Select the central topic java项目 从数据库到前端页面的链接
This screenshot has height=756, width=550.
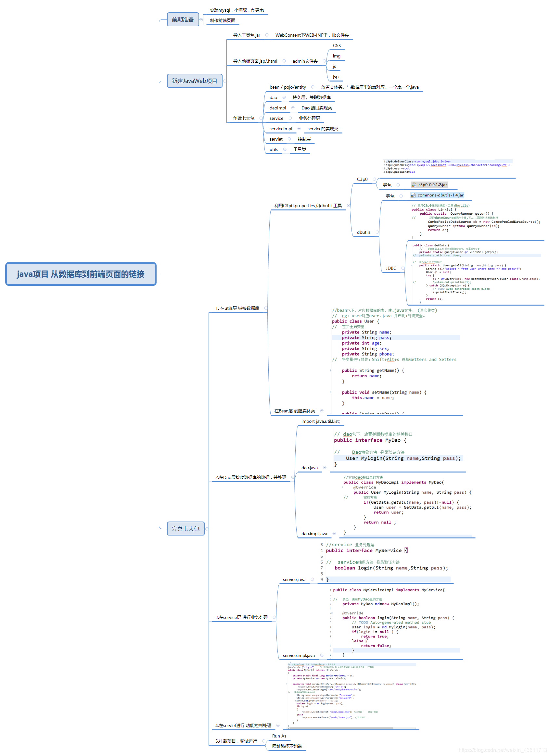tap(81, 274)
